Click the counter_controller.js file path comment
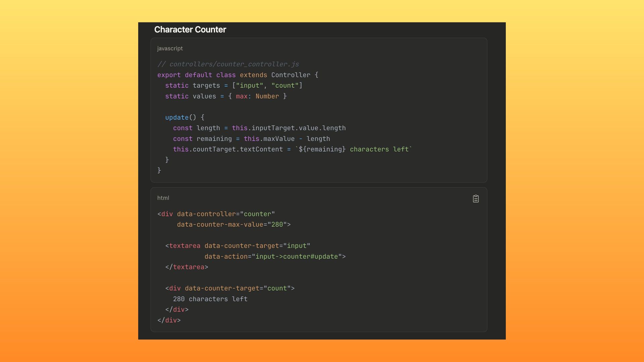Screen dimensions: 644x362 coord(228,64)
